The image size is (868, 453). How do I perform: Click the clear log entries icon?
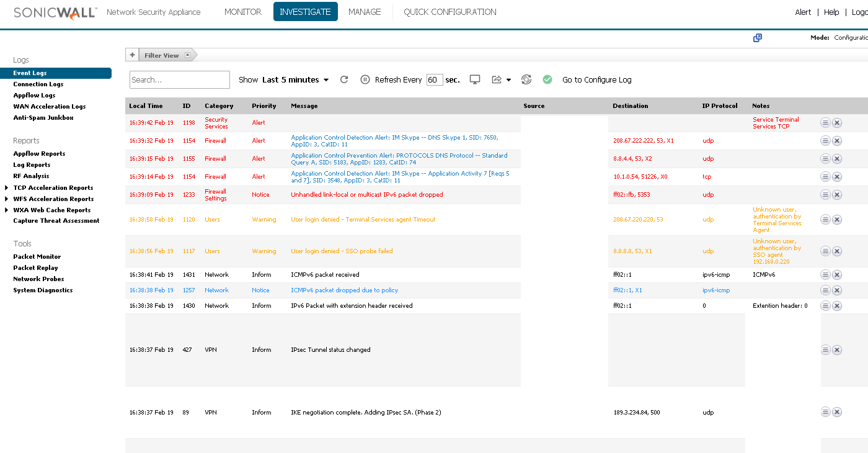(x=526, y=79)
